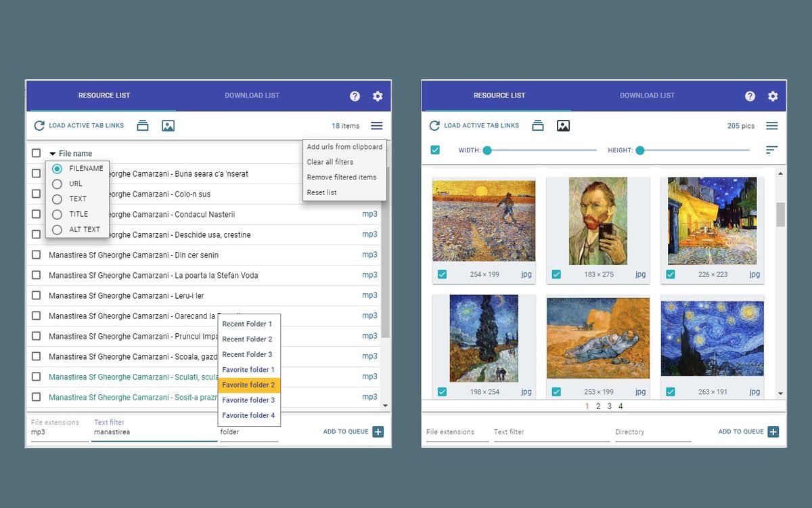The width and height of the screenshot is (812, 508).
Task: Click the blue plus icon next to ADD TO QUEUE
Action: tap(379, 431)
